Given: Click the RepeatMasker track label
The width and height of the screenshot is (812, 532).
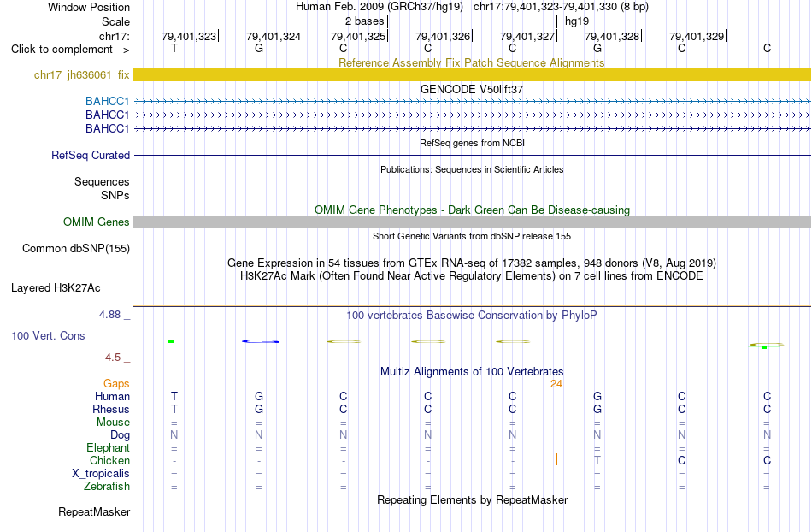Looking at the screenshot, I should point(94,511).
